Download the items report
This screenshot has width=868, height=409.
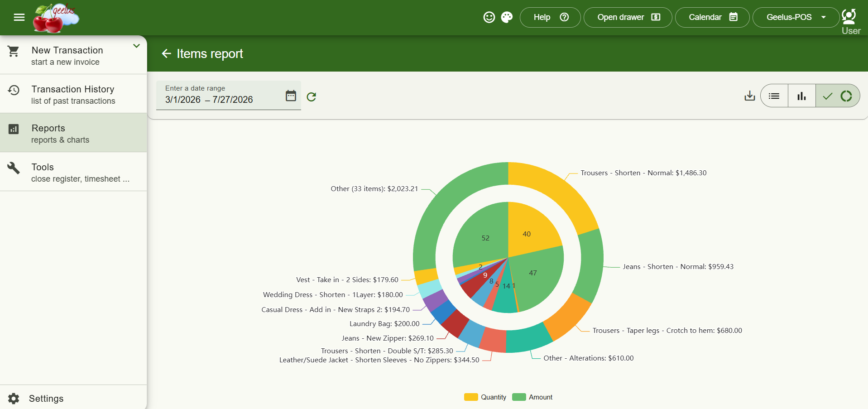tap(750, 96)
